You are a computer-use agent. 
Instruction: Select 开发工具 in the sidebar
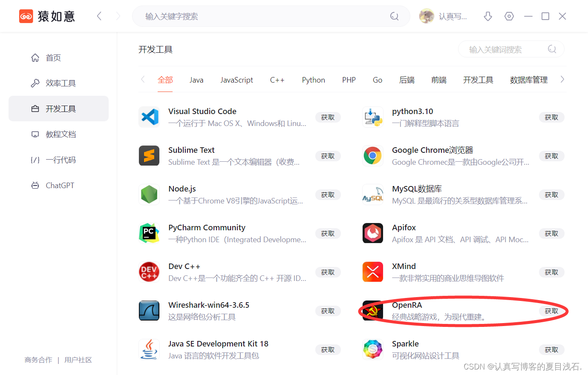click(x=58, y=109)
